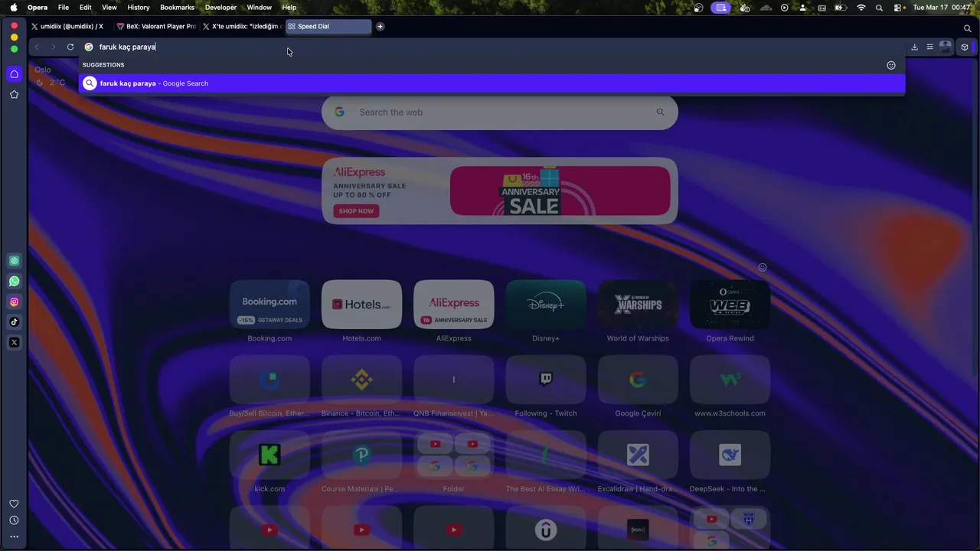Image resolution: width=980 pixels, height=551 pixels.
Task: Click the Search tabs magnifier icon
Action: (x=967, y=28)
